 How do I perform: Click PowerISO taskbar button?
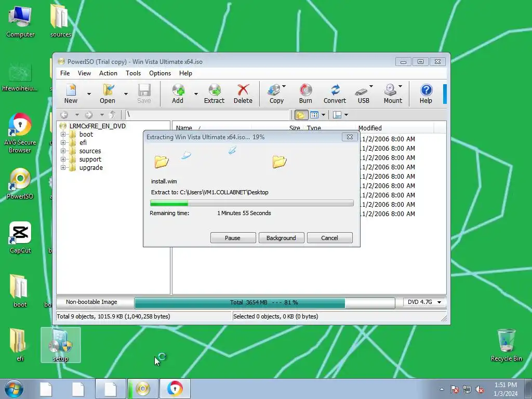[142, 389]
